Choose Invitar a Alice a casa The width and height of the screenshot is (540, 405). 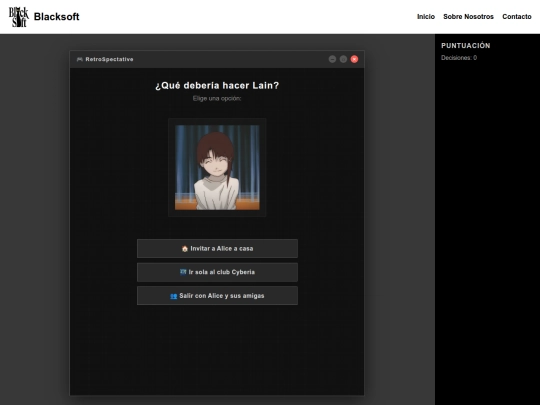pyautogui.click(x=217, y=248)
